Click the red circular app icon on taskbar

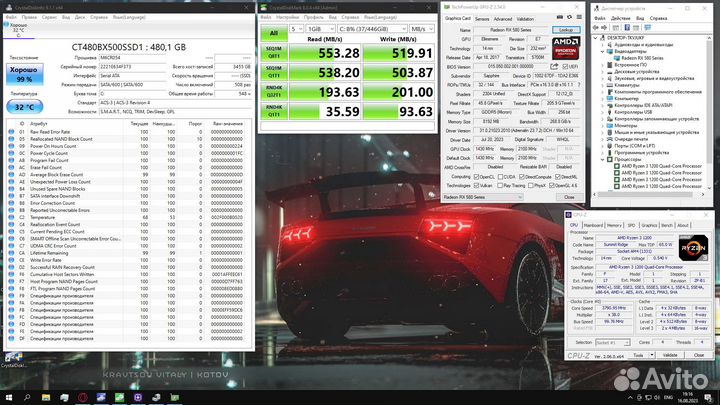[x=83, y=397]
